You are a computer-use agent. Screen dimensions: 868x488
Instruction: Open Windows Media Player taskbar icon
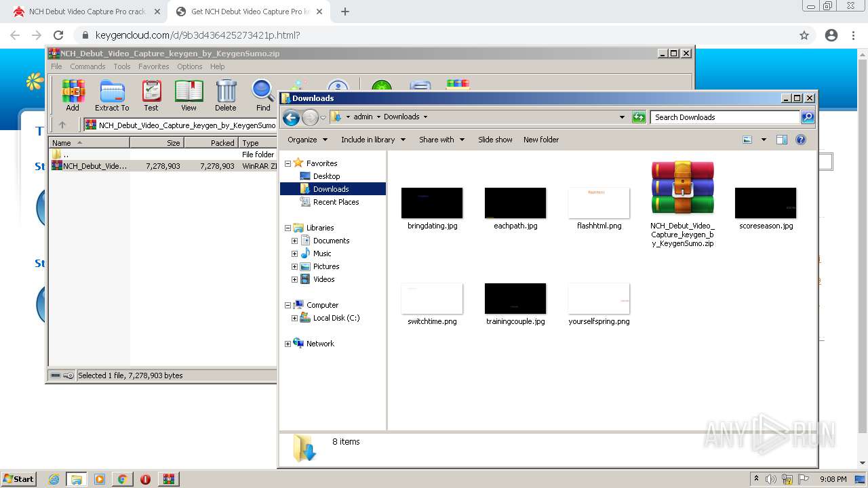(x=100, y=479)
